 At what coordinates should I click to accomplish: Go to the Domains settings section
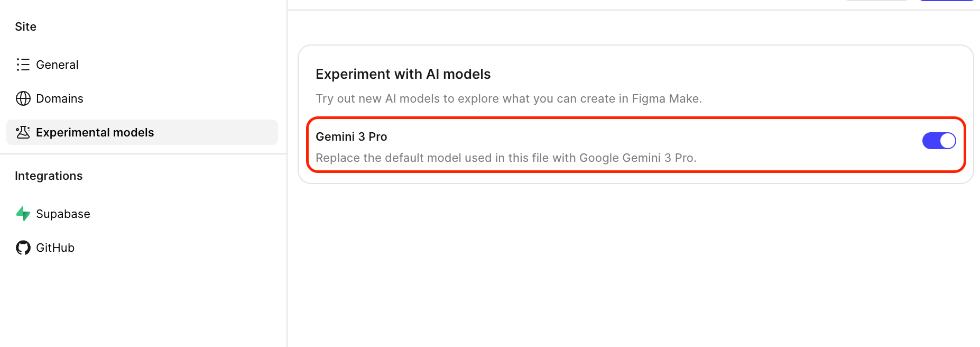[x=60, y=98]
